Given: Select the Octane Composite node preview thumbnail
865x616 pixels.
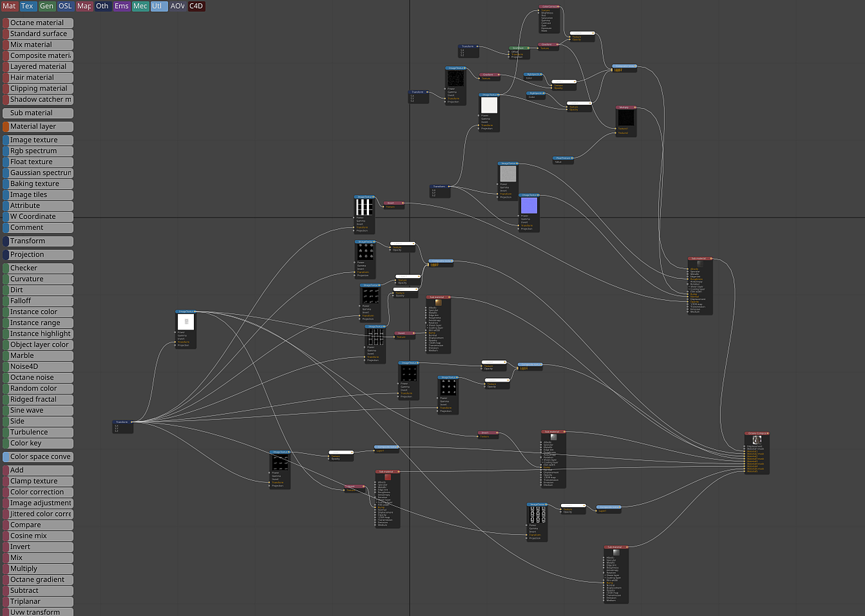Looking at the screenshot, I should pos(758,440).
